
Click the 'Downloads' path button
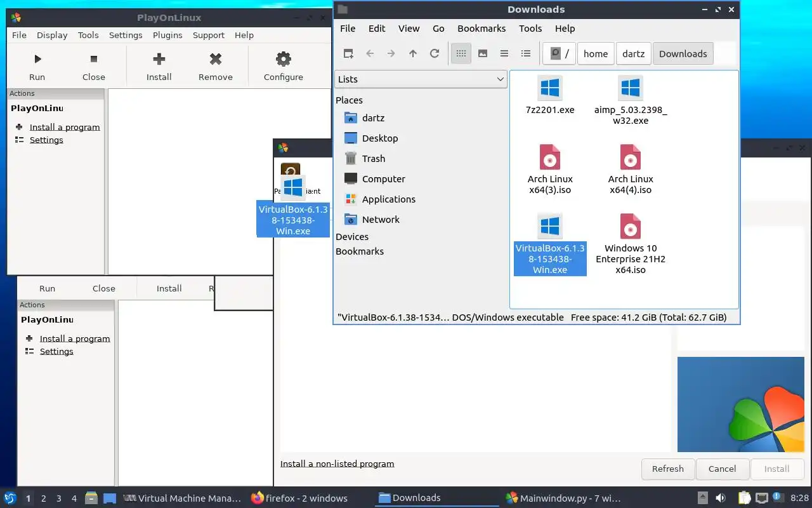coord(683,53)
